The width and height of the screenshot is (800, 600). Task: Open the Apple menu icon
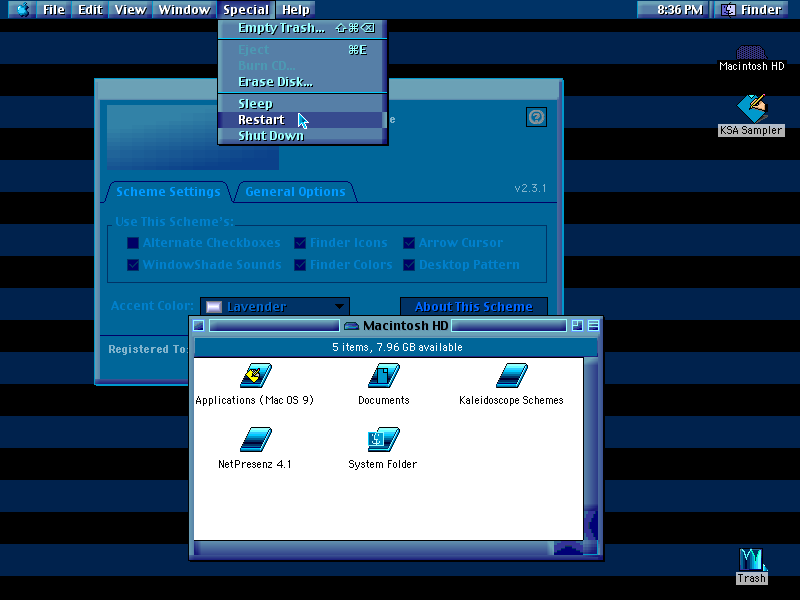pyautogui.click(x=22, y=9)
